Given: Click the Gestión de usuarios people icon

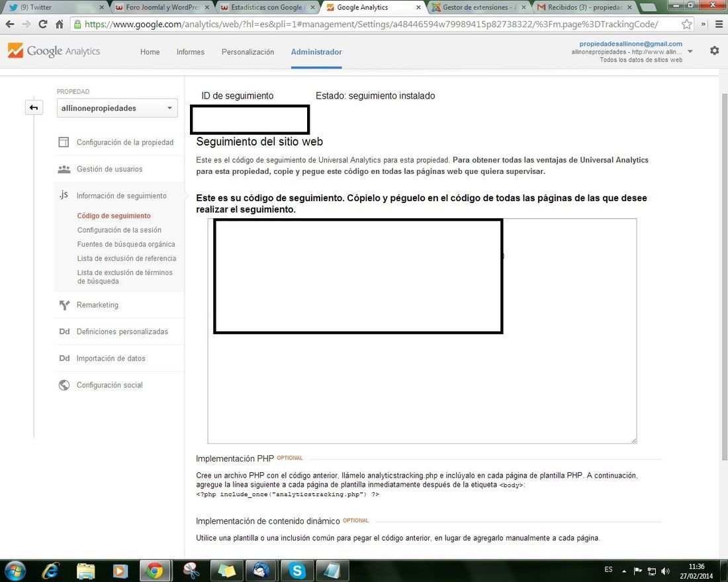Looking at the screenshot, I should [64, 169].
